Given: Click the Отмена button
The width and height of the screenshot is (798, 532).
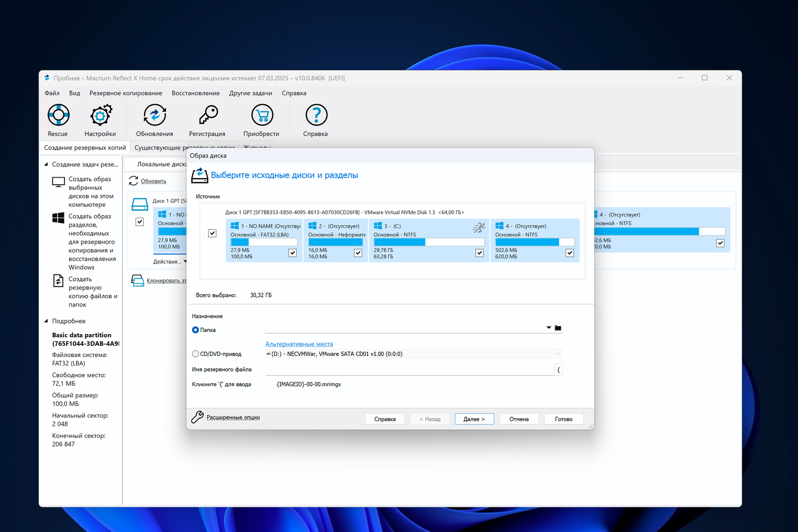Looking at the screenshot, I should [x=519, y=419].
